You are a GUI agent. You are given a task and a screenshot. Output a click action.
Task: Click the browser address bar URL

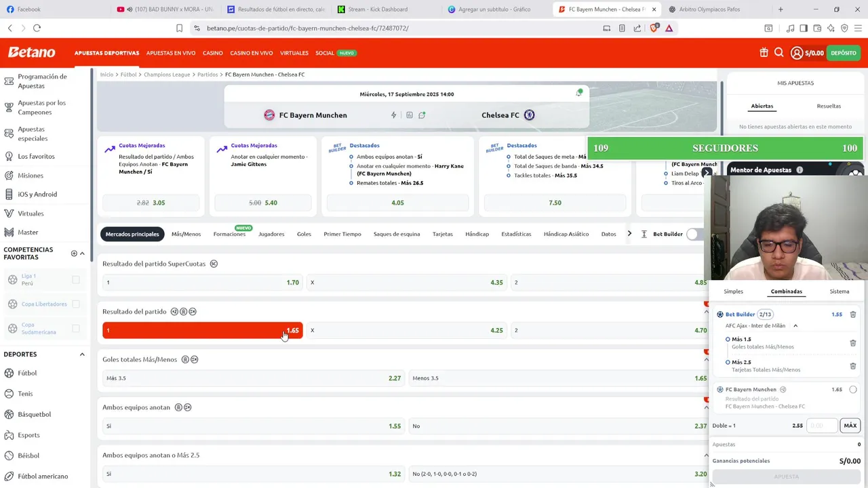click(x=308, y=28)
